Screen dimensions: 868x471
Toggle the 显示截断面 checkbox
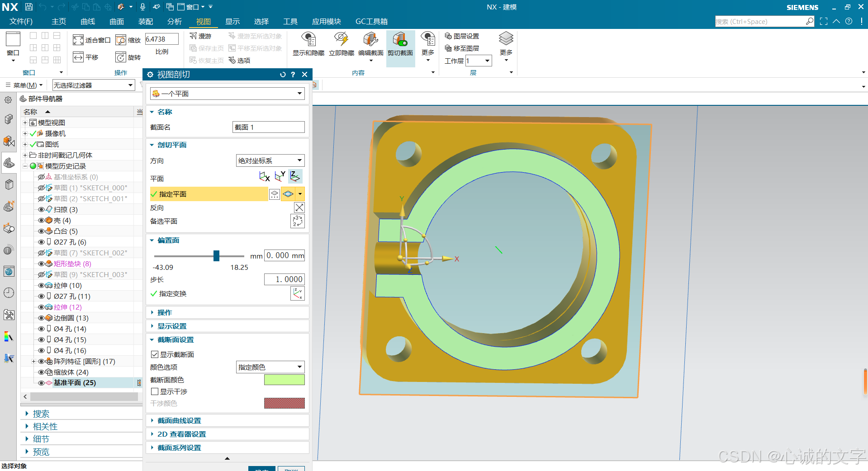pyautogui.click(x=155, y=354)
